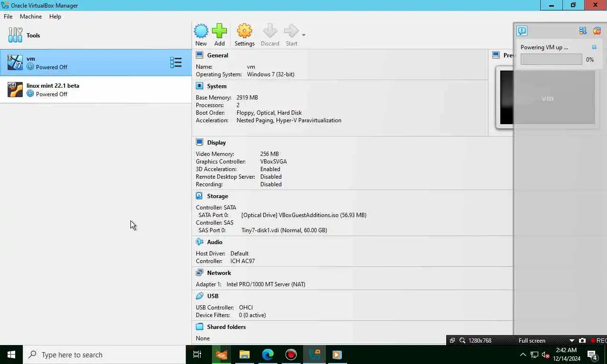607x364 pixels.
Task: Click the Powering VM up progress bar
Action: pos(551,59)
